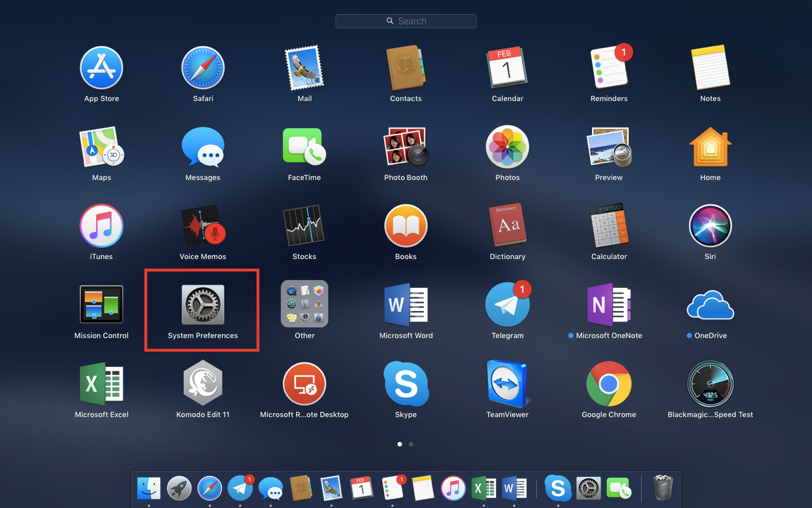Open iTunes from the Dock
This screenshot has width=812, height=508.
[x=453, y=488]
